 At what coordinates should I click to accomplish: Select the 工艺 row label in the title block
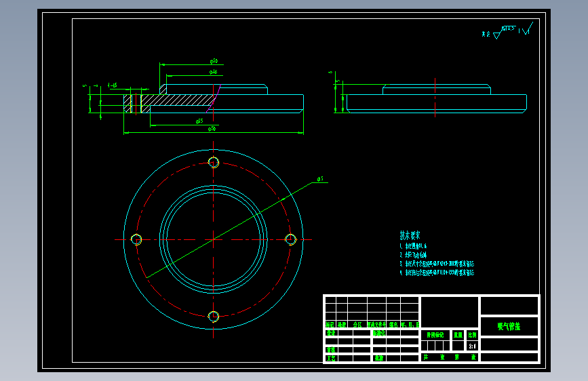coord(331,358)
